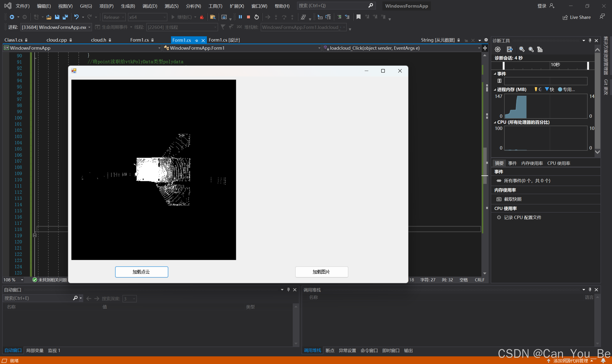Open the 堆栈帧 stack frame dropdown

pos(344,27)
